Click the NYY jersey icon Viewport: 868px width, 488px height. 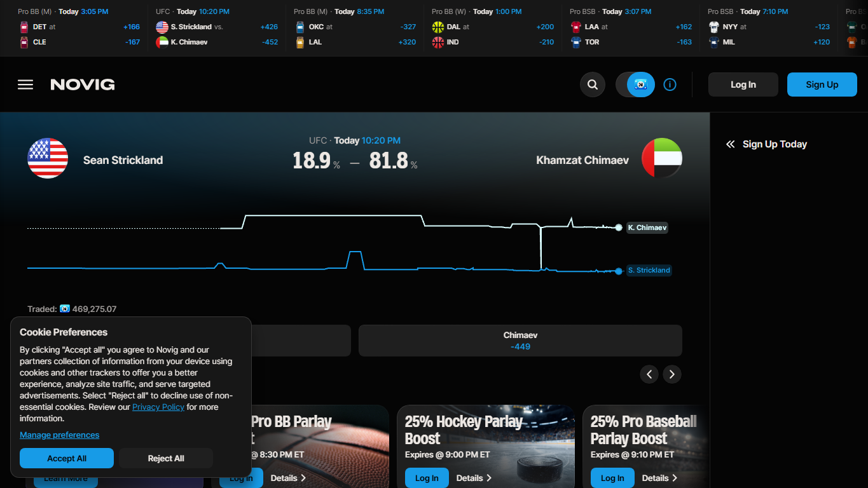714,27
